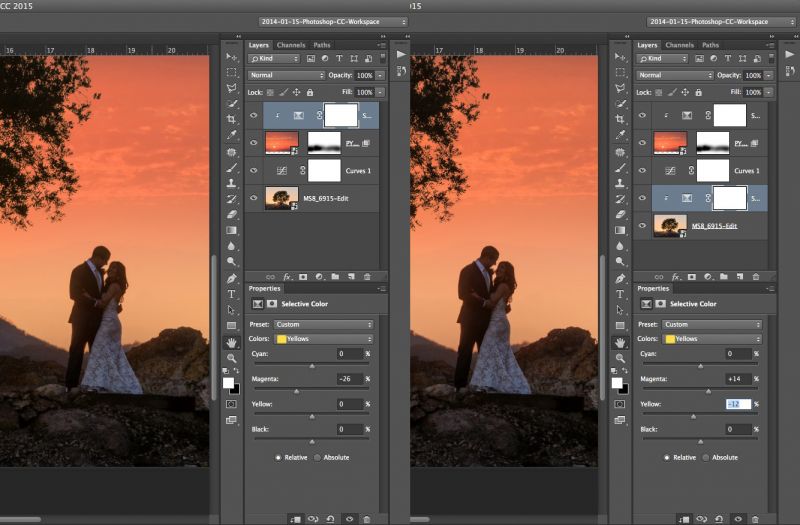Hide MSB_6915-Edit layer in right window
800x525 pixels.
pos(642,226)
